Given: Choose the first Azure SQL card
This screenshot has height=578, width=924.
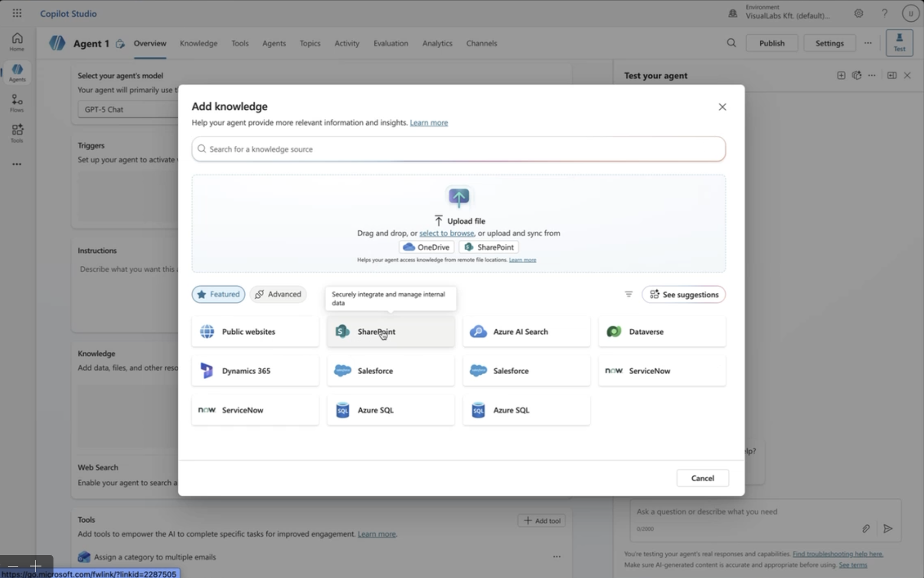Looking at the screenshot, I should [x=391, y=410].
